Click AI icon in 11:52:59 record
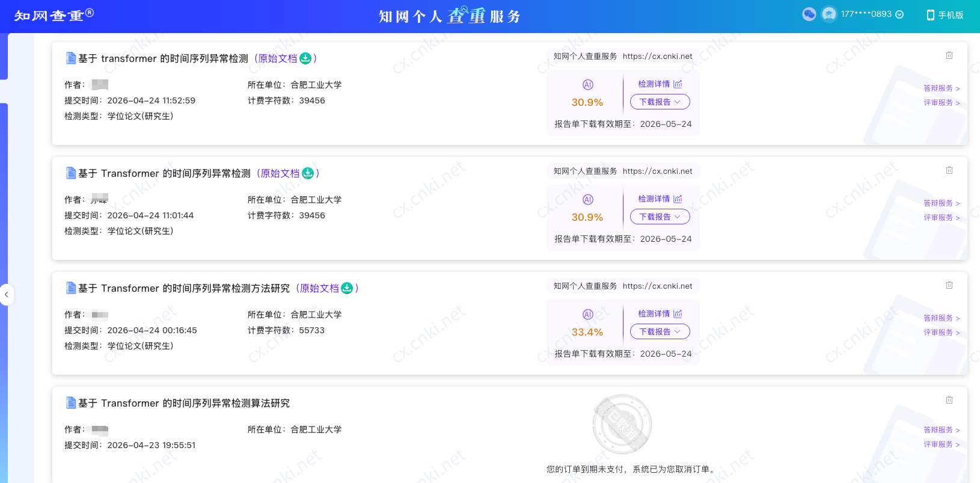This screenshot has height=483, width=980. (x=588, y=85)
